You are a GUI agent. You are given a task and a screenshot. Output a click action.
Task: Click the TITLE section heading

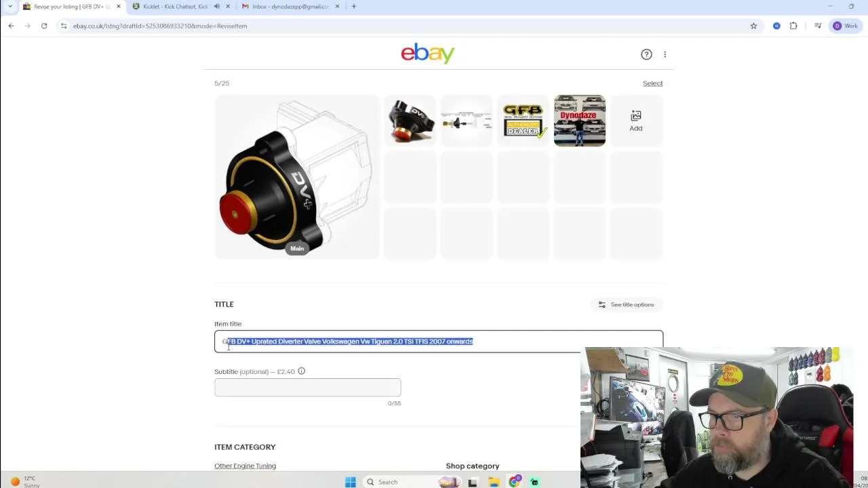click(224, 304)
